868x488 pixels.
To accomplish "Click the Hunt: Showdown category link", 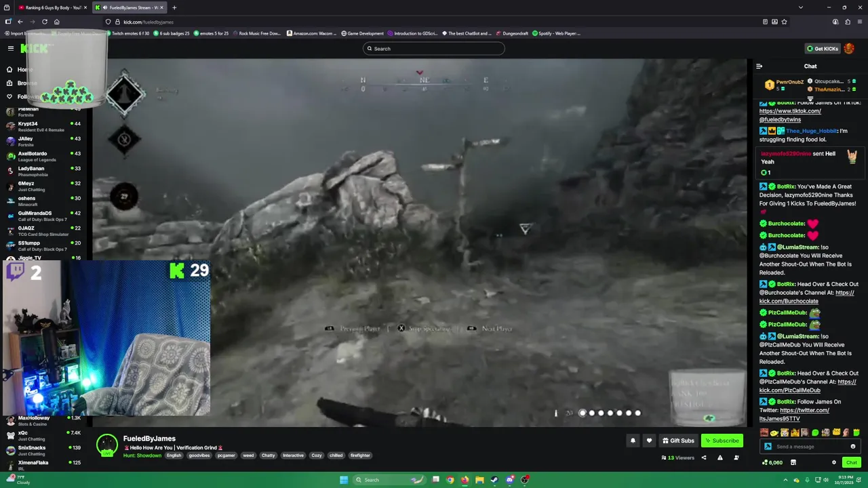I will click(x=142, y=455).
